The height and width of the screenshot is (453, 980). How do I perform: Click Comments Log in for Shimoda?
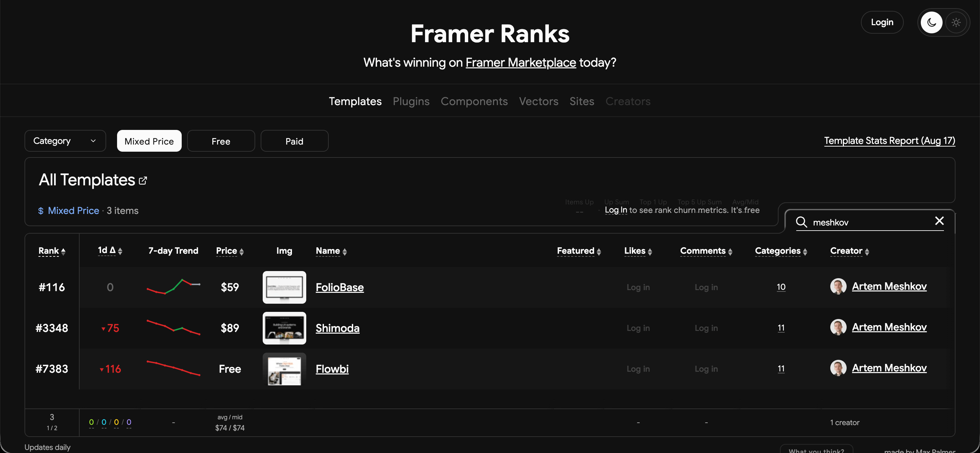[x=706, y=328]
